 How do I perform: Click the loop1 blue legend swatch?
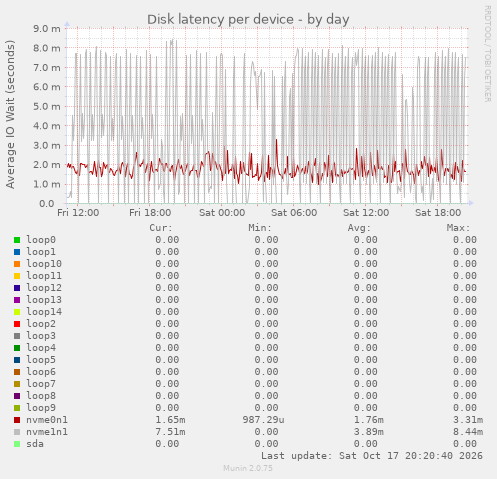coord(17,252)
